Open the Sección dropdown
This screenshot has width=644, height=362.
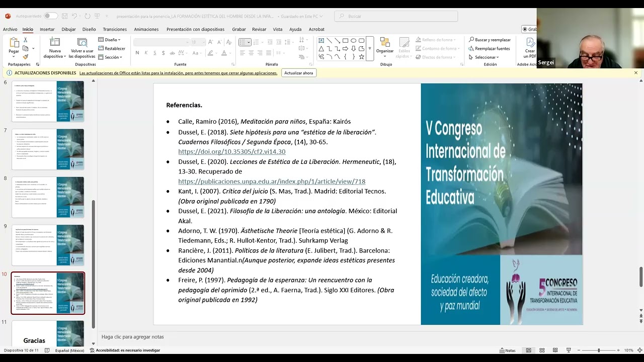click(111, 57)
